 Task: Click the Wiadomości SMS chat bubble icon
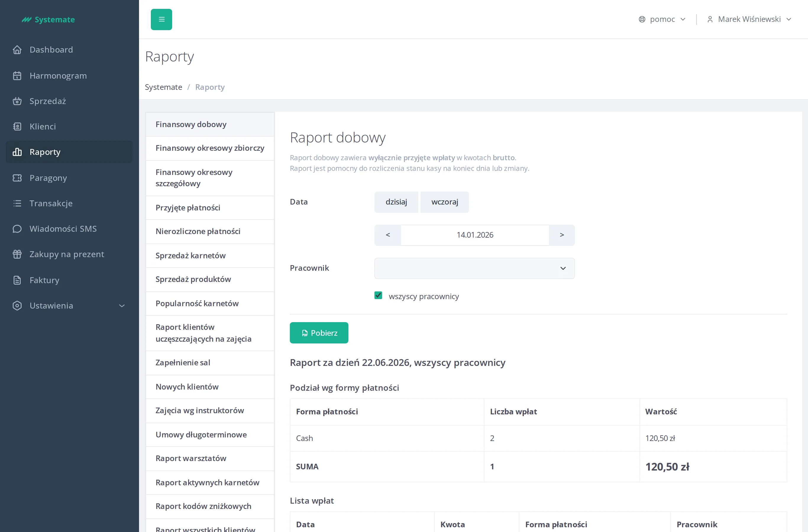click(17, 229)
